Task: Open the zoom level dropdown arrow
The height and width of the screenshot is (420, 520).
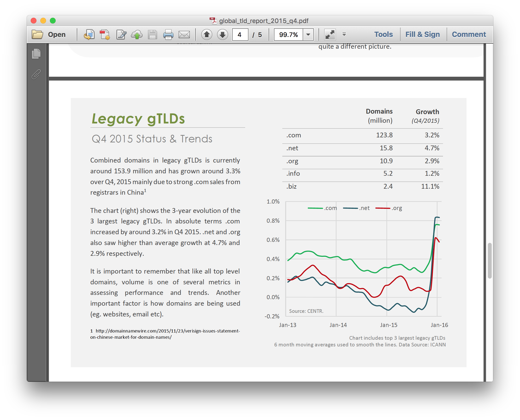Action: 308,35
